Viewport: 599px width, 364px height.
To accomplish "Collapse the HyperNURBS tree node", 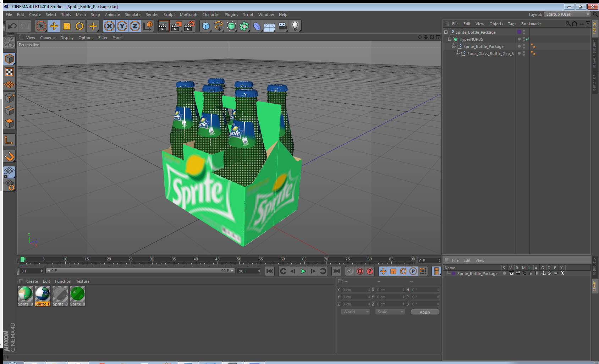I will pyautogui.click(x=450, y=39).
